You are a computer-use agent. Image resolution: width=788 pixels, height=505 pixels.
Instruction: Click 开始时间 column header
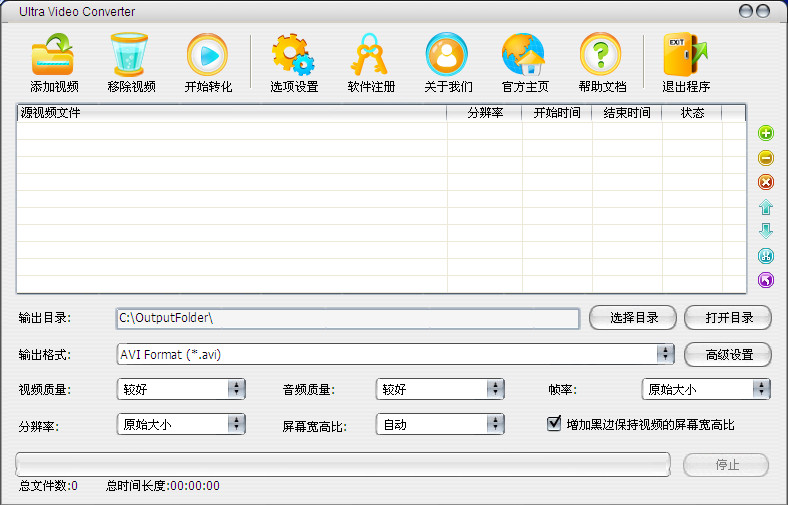click(557, 113)
